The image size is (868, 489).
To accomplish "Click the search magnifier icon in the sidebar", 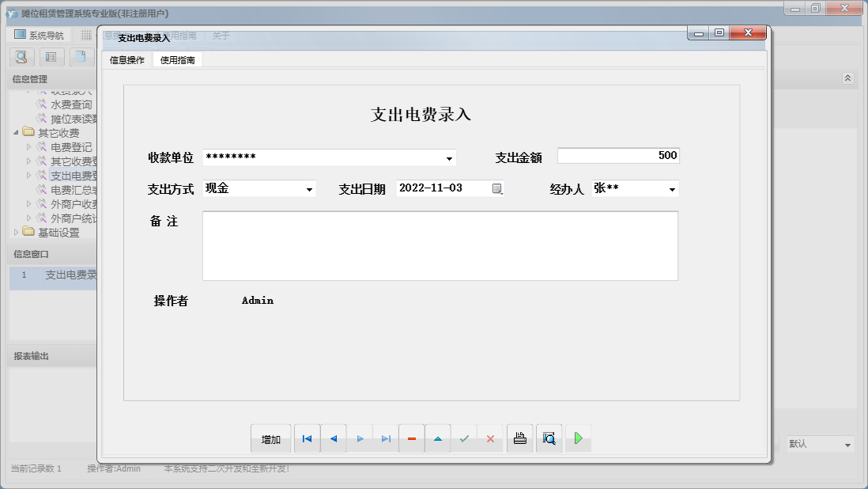I will [x=21, y=57].
